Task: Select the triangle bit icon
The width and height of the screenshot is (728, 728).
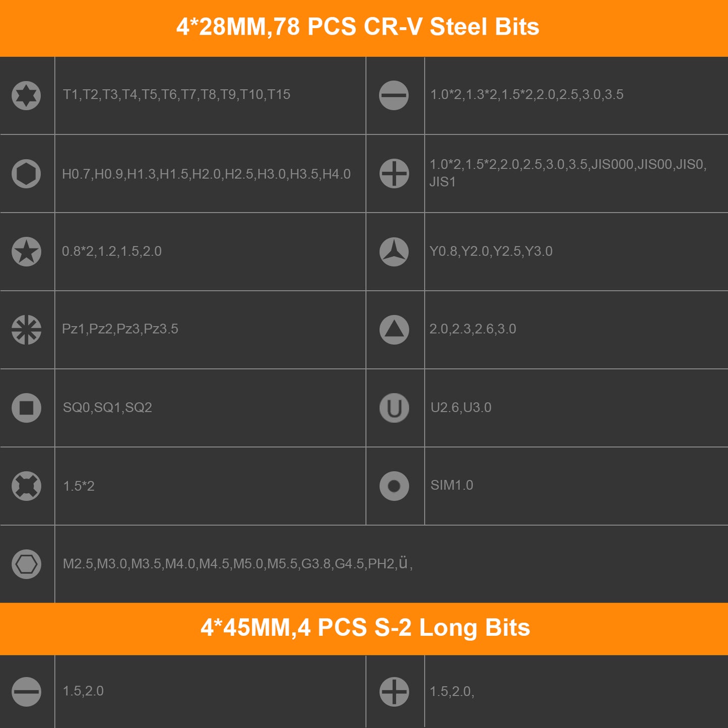Action: tap(394, 329)
